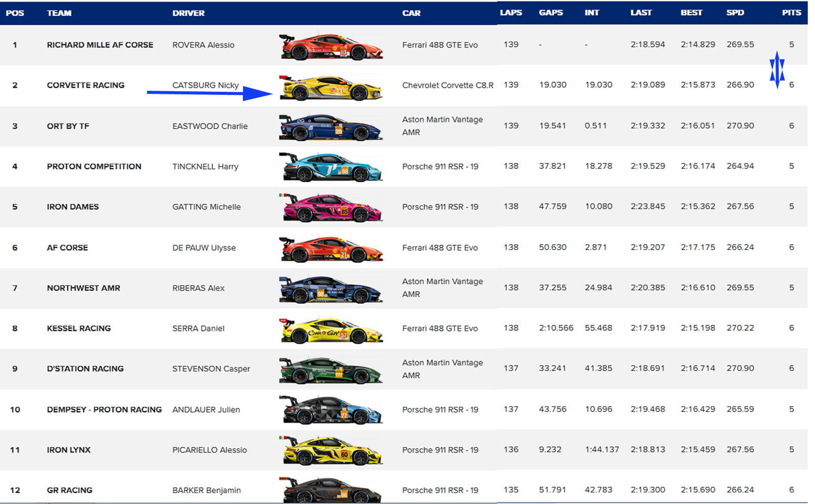The height and width of the screenshot is (504, 815).
Task: Open the IRON DAMES team entry
Action: pos(73,207)
